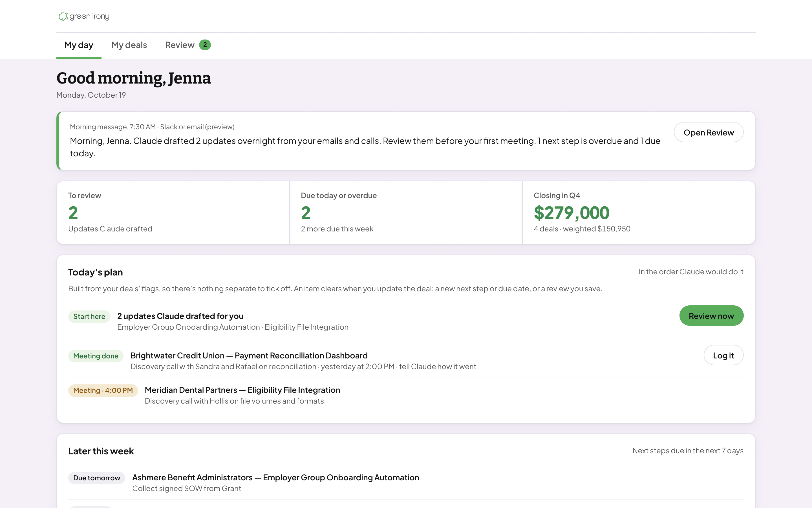Open Review from the morning message

pos(708,132)
